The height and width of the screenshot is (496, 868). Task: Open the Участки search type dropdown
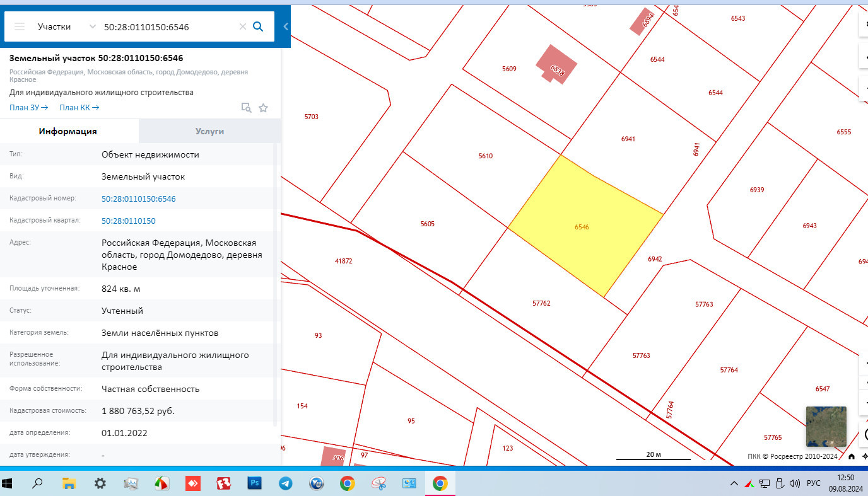pyautogui.click(x=66, y=26)
